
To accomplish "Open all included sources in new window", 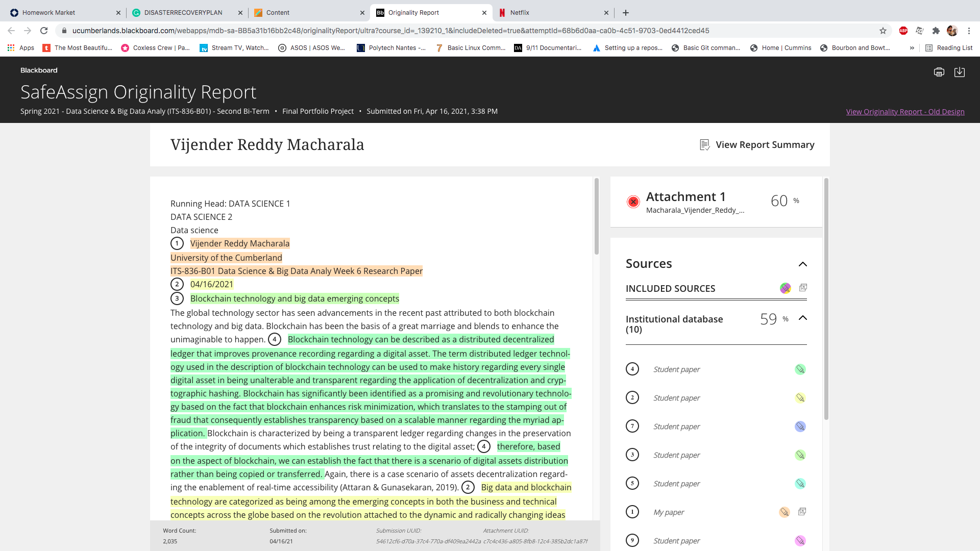I will [x=803, y=288].
